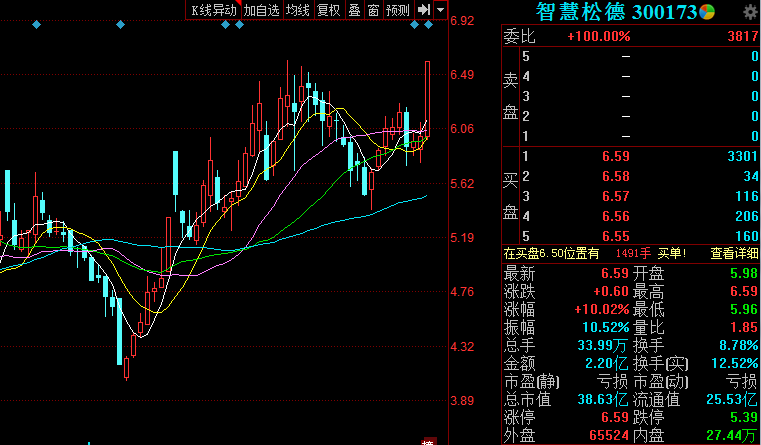This screenshot has width=761, height=445.
Task: Select the lowest red candle near 3.95
Action: point(127,368)
